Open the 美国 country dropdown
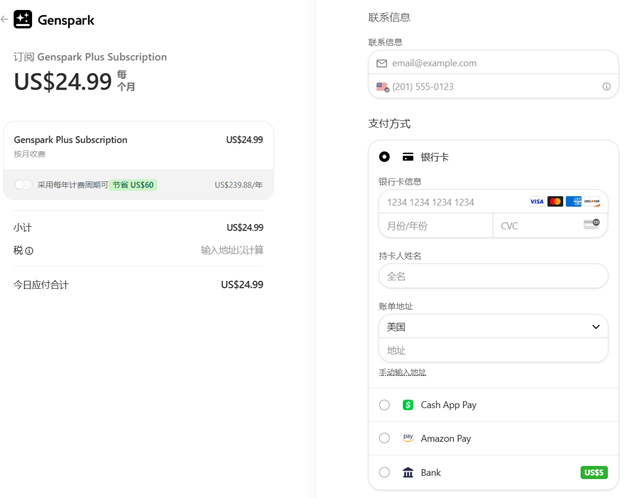Viewport: 640px width, 498px height. pyautogui.click(x=493, y=327)
